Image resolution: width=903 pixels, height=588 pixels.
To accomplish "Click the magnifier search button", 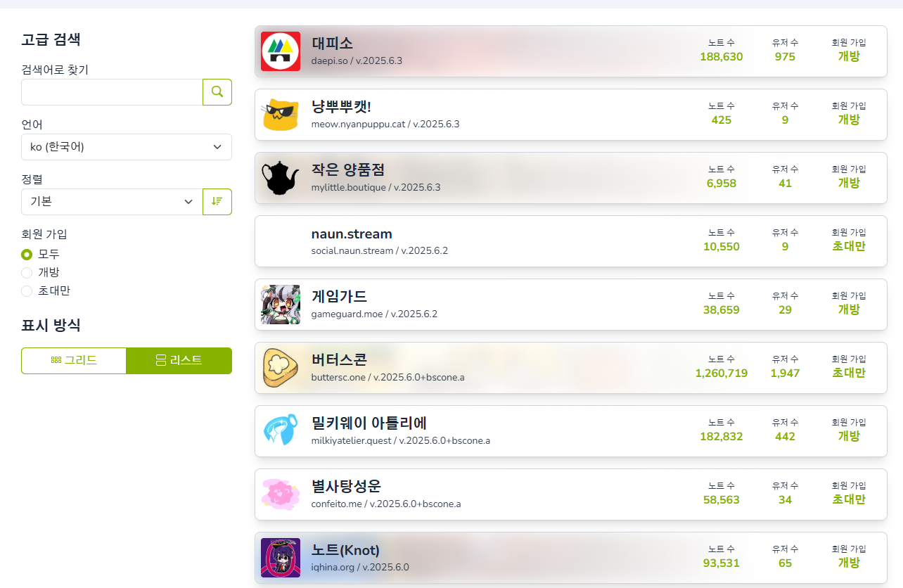I will 217,92.
